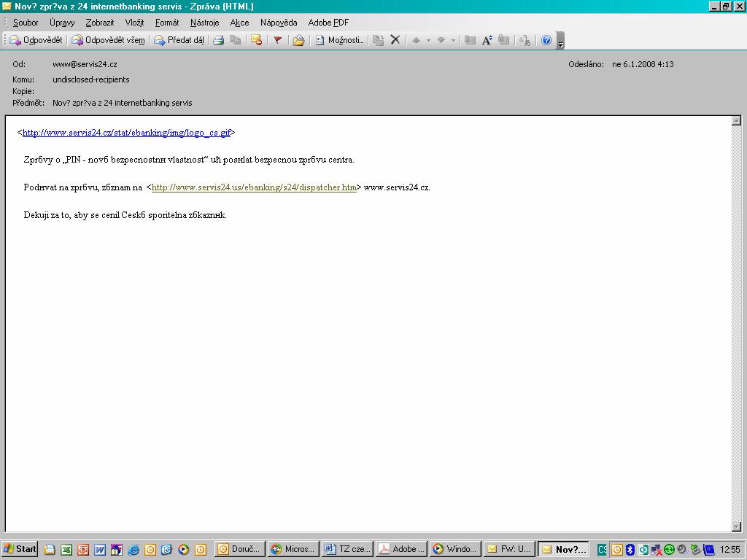Open help via blue question mark icon
This screenshot has width=747, height=560.
pos(546,40)
